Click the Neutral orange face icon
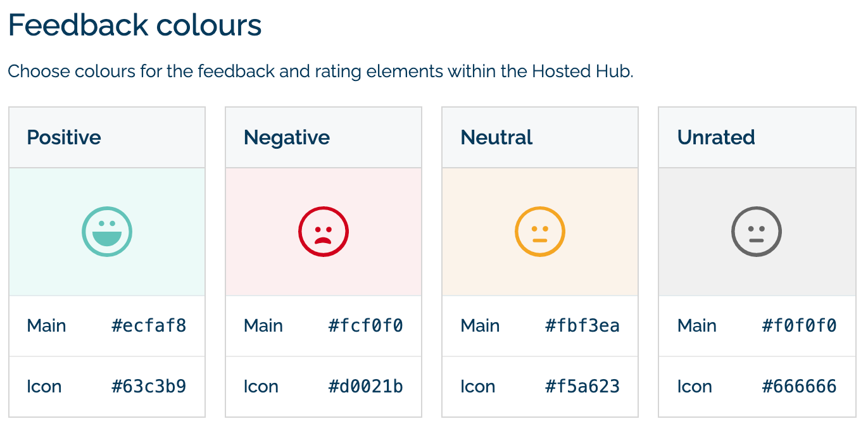The image size is (868, 438). (x=540, y=232)
